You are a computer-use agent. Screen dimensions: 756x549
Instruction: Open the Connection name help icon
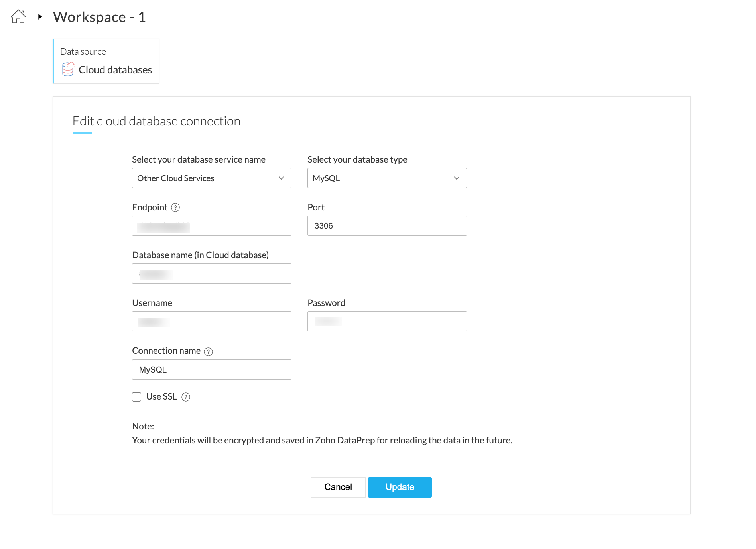(x=208, y=351)
